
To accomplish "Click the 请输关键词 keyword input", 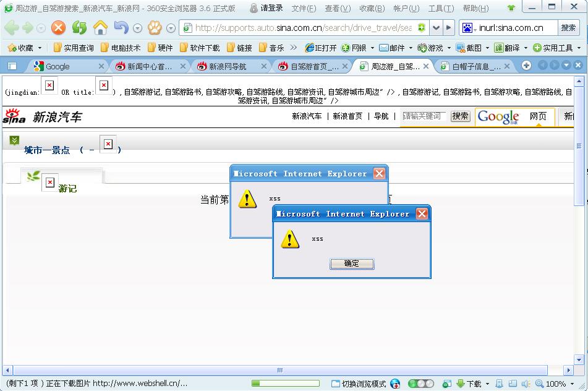I will pos(424,116).
